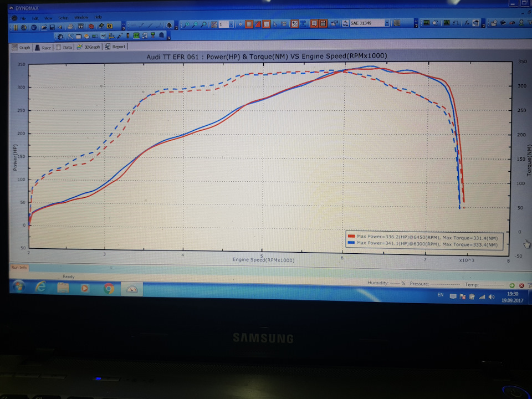The image size is (532, 399).
Task: Expand first toolbar overflow options arrow
Action: pyautogui.click(x=124, y=27)
